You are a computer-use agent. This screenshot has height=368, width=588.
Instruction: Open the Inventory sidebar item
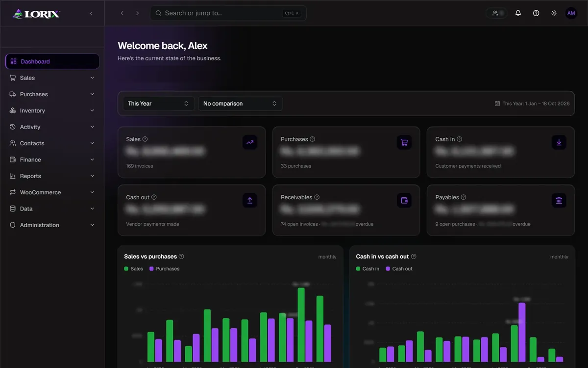pos(52,110)
